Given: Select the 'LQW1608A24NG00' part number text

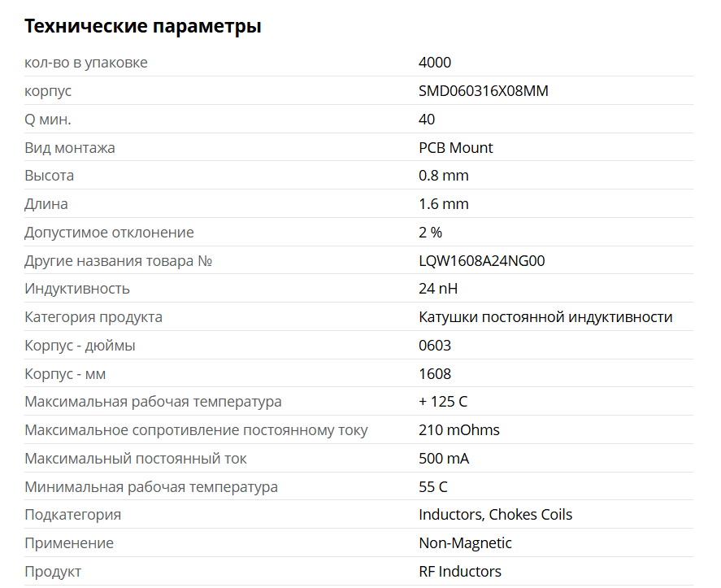Looking at the screenshot, I should pos(481,261).
